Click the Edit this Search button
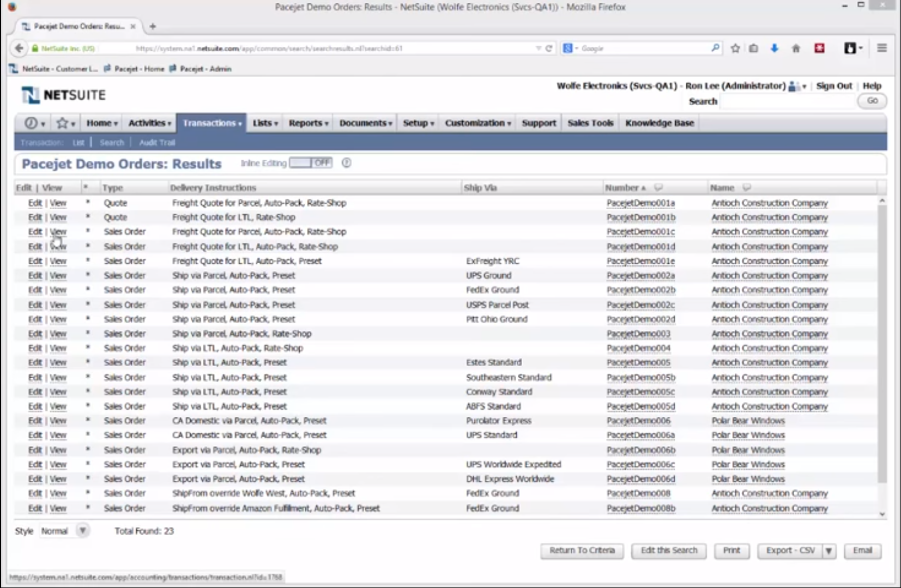Viewport: 901px width, 588px height. 669,551
